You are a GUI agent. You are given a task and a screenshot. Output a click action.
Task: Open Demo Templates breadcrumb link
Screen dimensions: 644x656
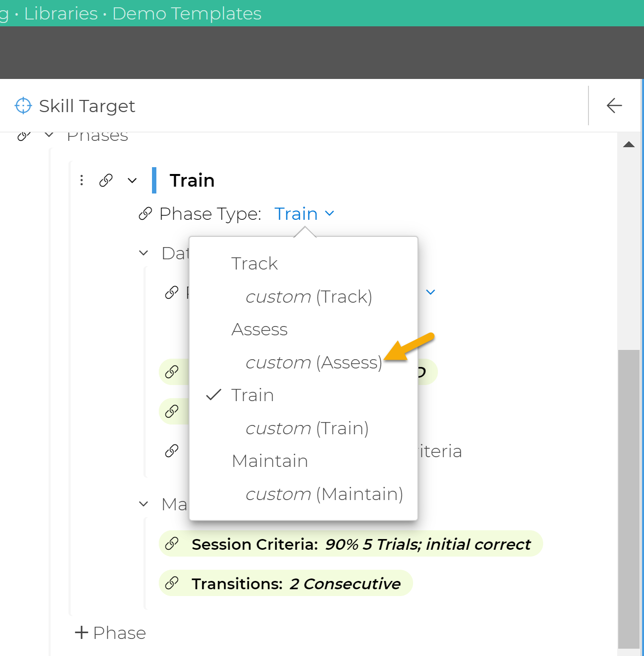click(187, 13)
